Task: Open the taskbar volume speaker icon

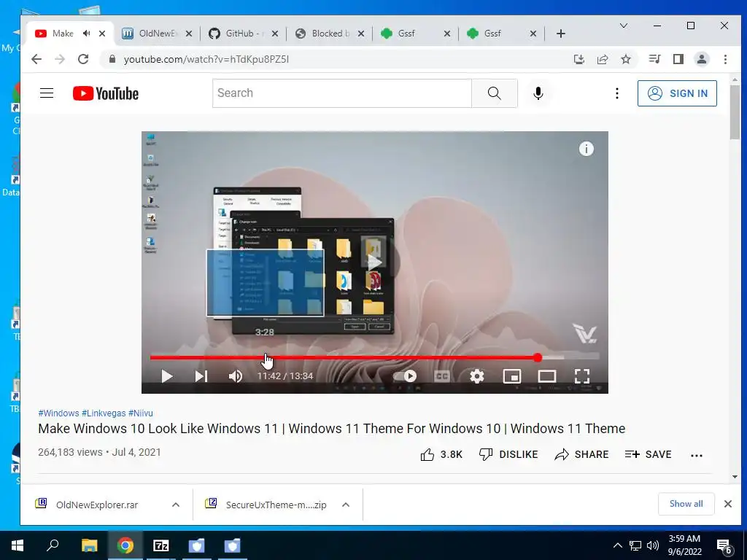Action: tap(653, 545)
